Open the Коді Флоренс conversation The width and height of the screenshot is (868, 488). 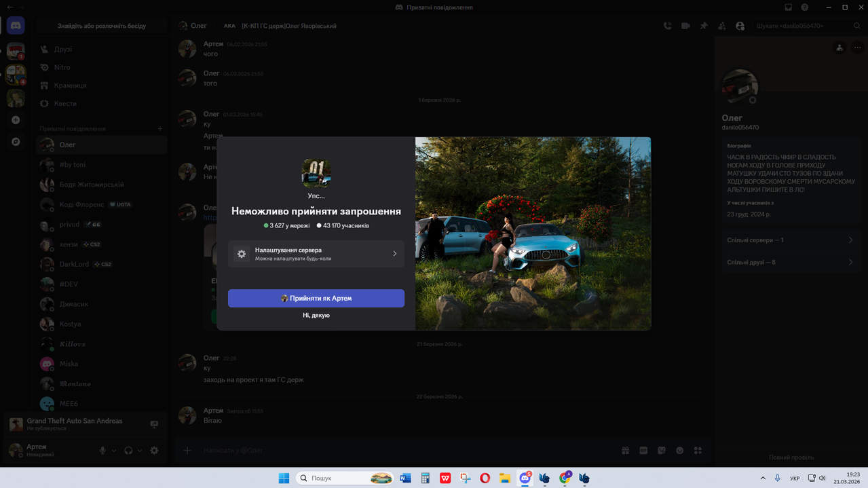102,204
